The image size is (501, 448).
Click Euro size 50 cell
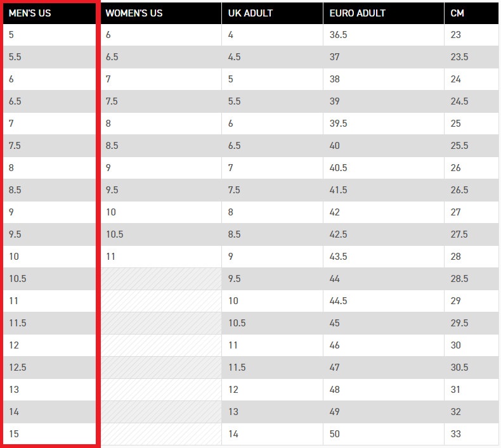(384, 434)
